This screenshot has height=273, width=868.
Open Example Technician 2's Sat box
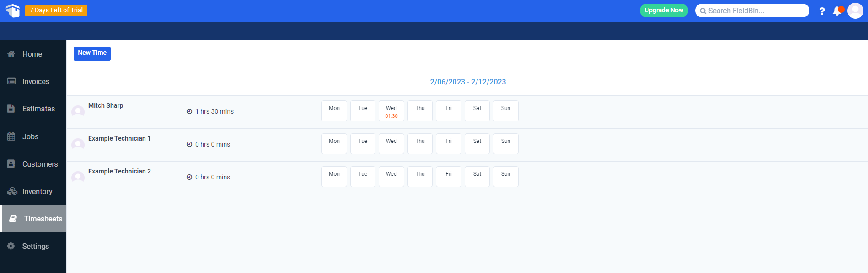(x=477, y=177)
